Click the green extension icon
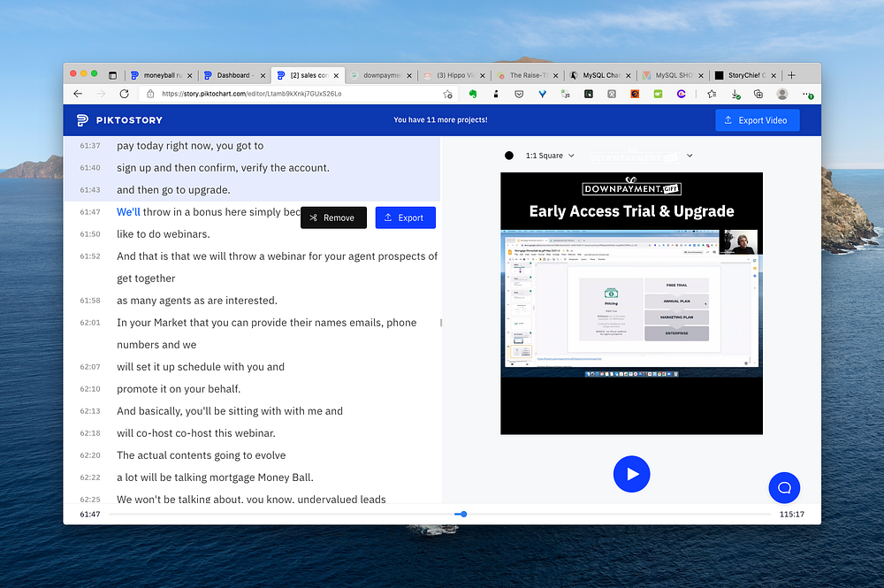This screenshot has height=588, width=884. [658, 94]
